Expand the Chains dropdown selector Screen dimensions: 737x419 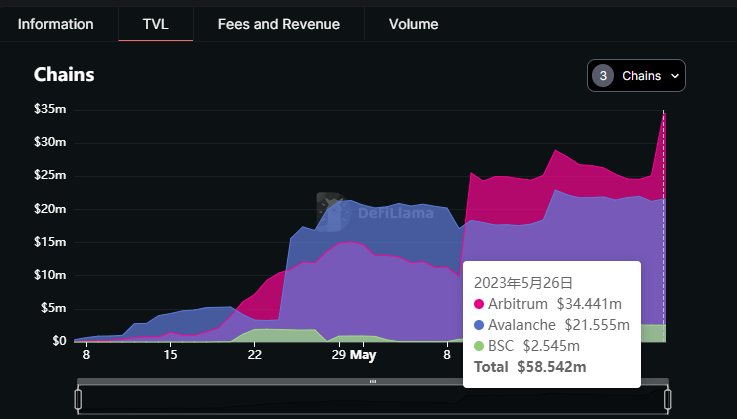(x=637, y=76)
